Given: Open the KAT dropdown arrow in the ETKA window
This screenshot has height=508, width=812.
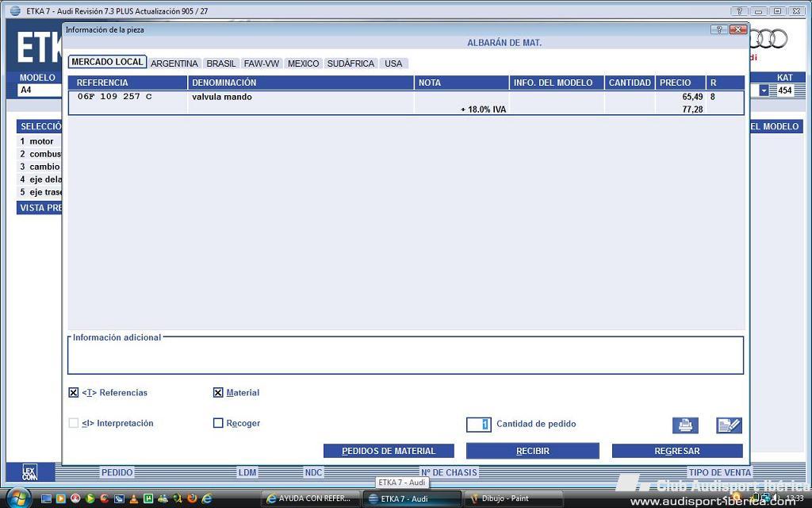Looking at the screenshot, I should pyautogui.click(x=764, y=90).
